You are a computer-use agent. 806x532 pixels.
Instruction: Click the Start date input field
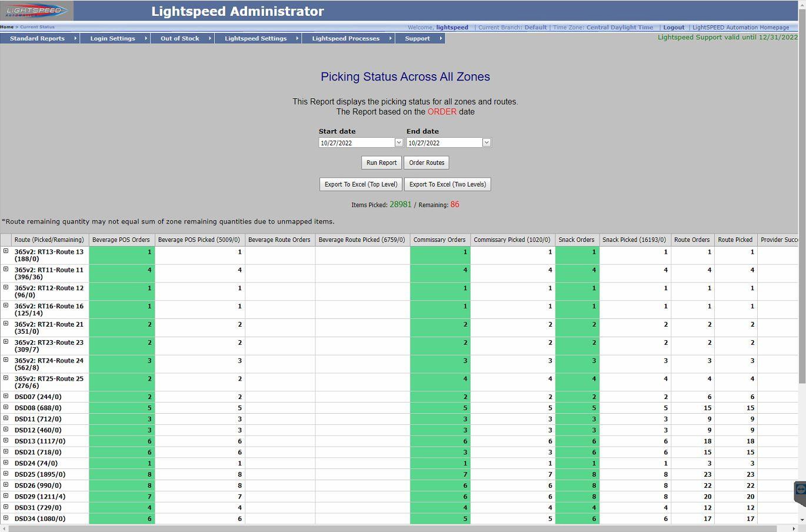pyautogui.click(x=357, y=142)
